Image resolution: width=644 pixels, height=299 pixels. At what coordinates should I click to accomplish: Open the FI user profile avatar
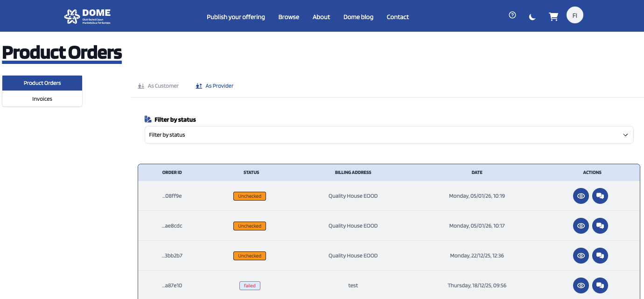[x=574, y=15]
